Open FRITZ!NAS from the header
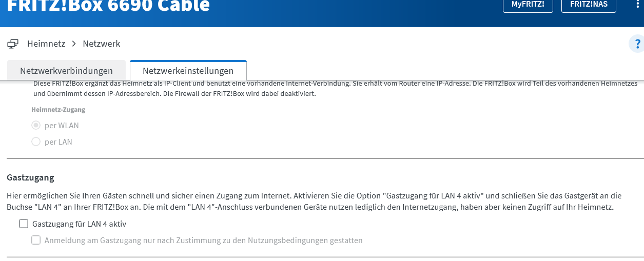Screen dimensions: 644x261 [x=589, y=5]
